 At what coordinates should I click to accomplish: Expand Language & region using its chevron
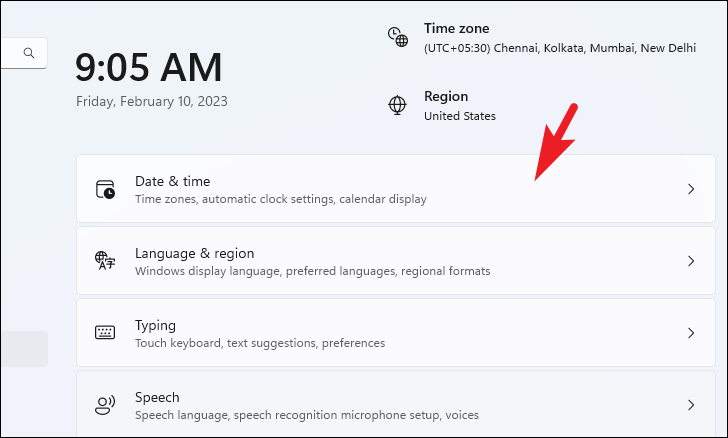(x=691, y=261)
